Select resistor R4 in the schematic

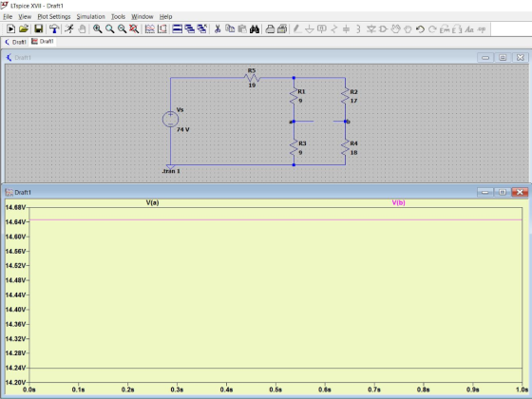click(x=346, y=148)
